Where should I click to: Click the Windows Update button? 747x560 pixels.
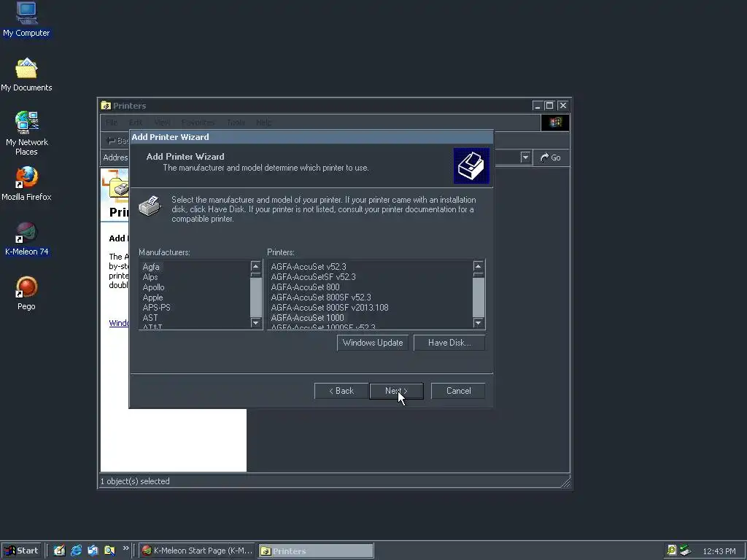[373, 343]
